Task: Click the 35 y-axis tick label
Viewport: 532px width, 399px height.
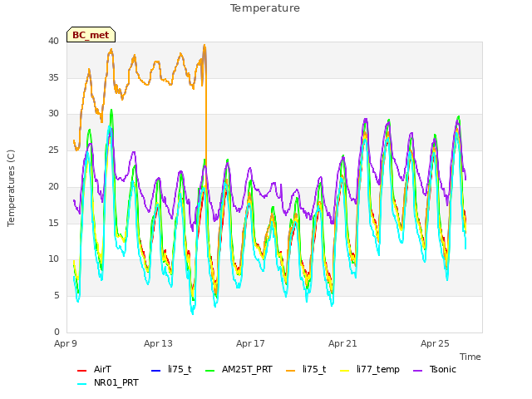Action: [53, 77]
